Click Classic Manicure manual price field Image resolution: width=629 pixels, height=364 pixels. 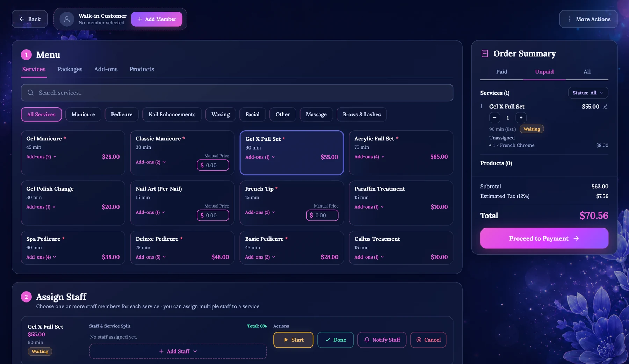tap(213, 165)
